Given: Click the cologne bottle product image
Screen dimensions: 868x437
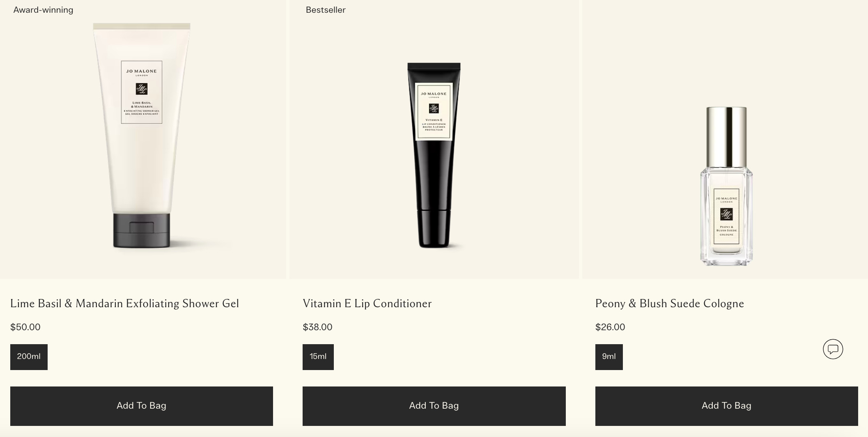Looking at the screenshot, I should point(726,186).
